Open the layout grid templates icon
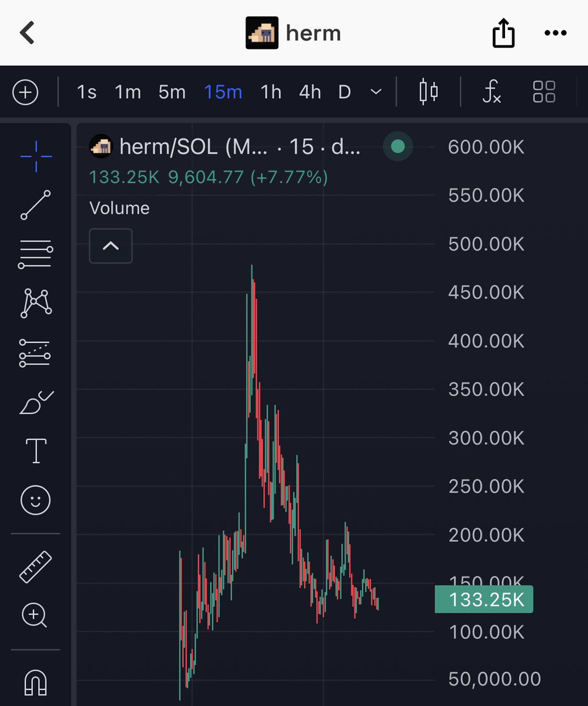Image resolution: width=588 pixels, height=706 pixels. point(544,92)
